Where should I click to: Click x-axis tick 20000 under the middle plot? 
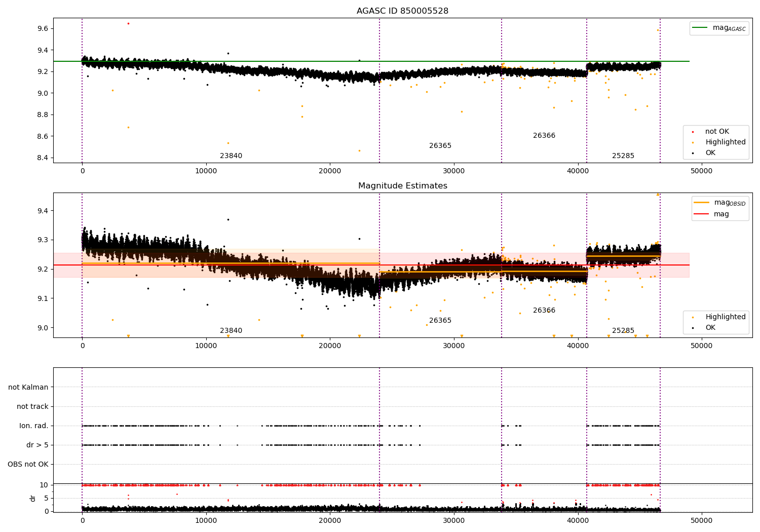330,346
